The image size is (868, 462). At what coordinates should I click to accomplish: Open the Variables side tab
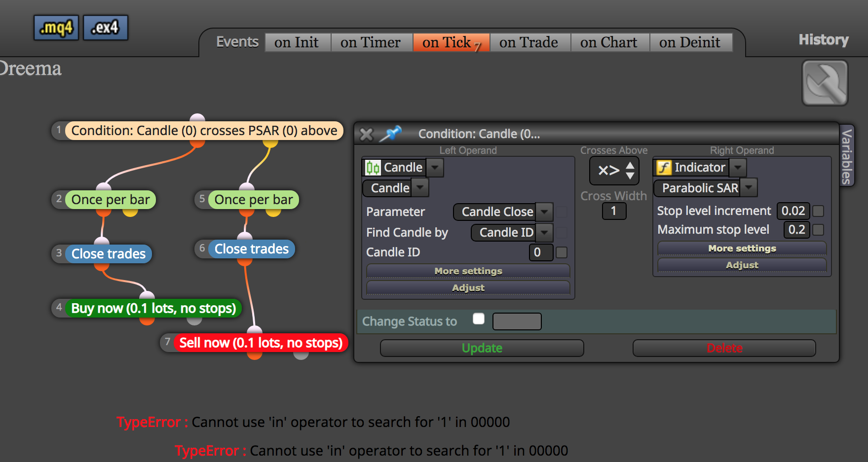[x=847, y=156]
